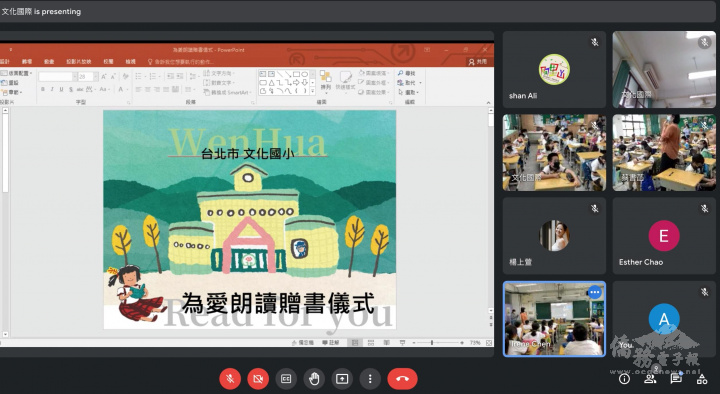Select the Esther Chao participant tile
This screenshot has height=394, width=720.
(x=664, y=236)
